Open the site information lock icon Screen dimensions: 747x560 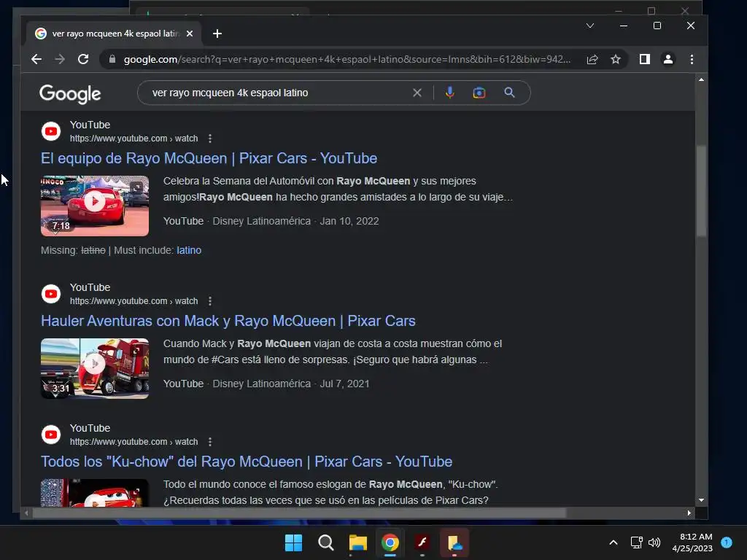point(112,60)
